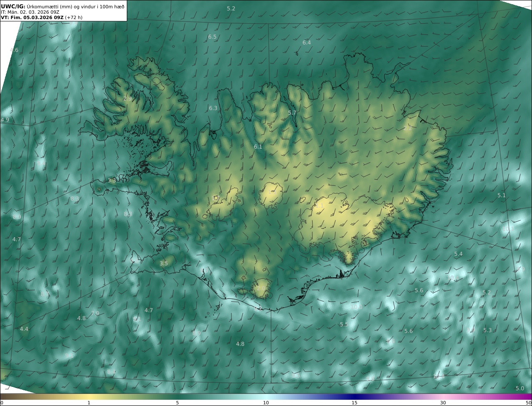The image size is (532, 406).
Task: Click the 5.4 value label
Action: [x=458, y=254]
